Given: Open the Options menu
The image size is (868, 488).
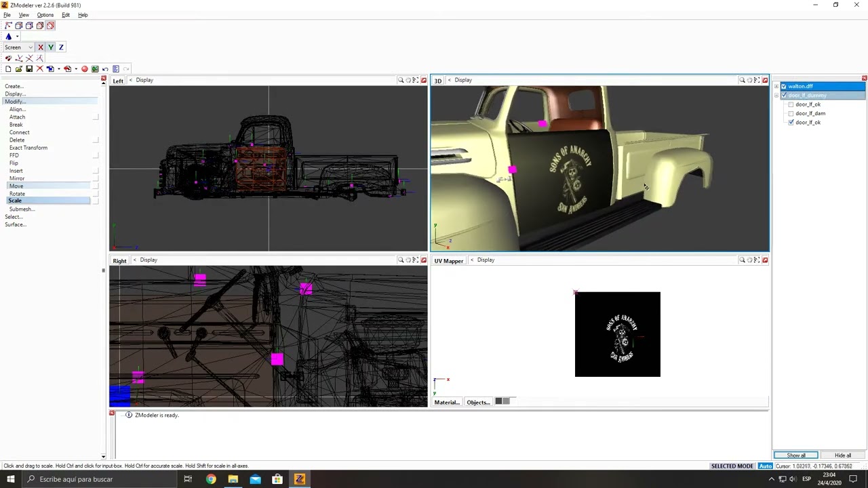Looking at the screenshot, I should pyautogui.click(x=45, y=15).
